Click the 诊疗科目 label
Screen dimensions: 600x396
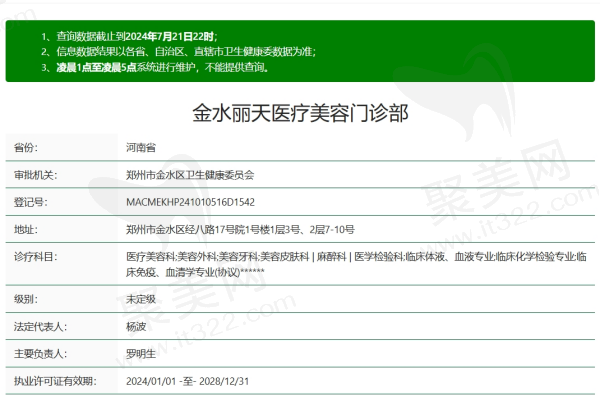[x=35, y=257]
